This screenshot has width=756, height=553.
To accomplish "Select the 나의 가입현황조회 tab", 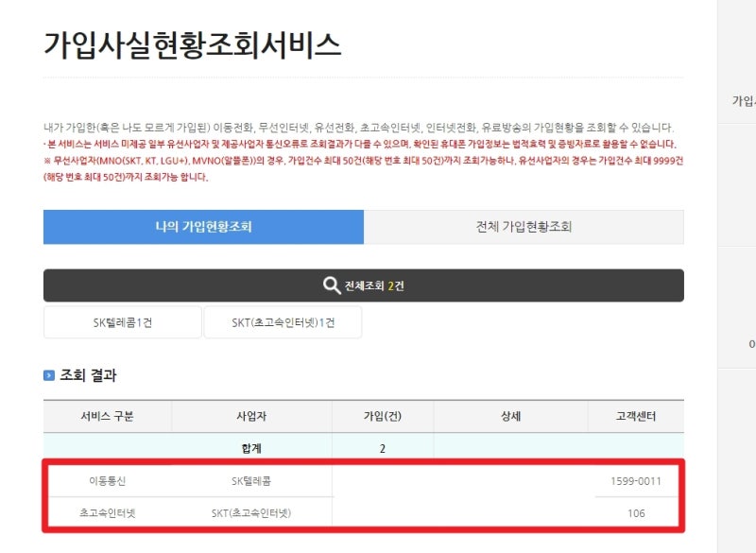I will click(x=203, y=227).
